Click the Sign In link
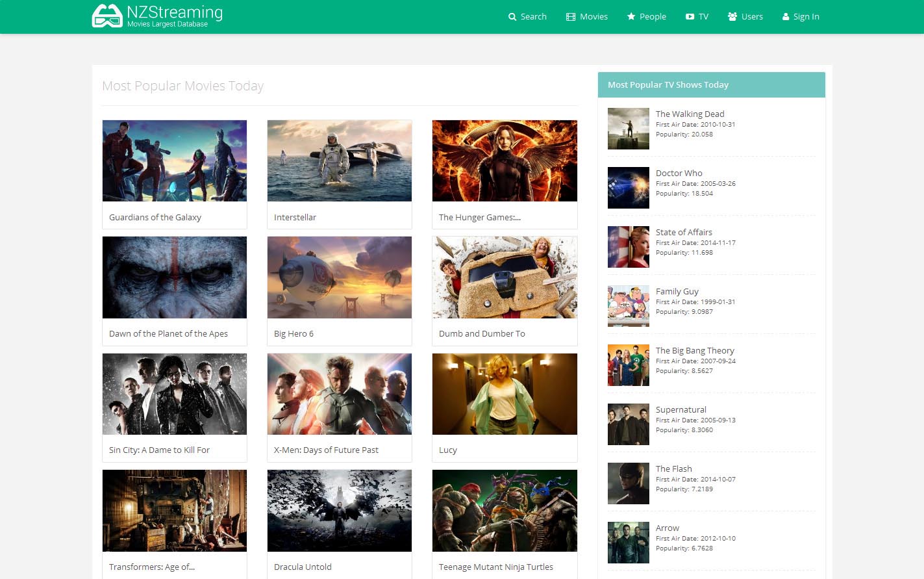The height and width of the screenshot is (579, 924). point(801,17)
